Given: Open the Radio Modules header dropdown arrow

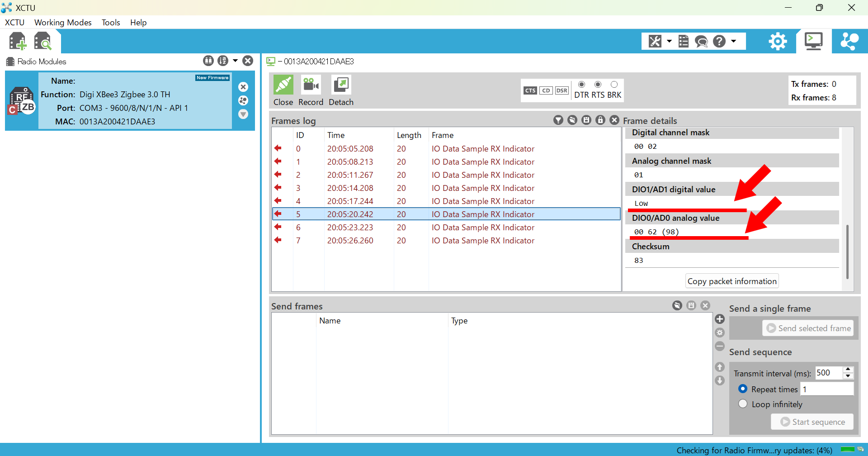Looking at the screenshot, I should point(235,61).
